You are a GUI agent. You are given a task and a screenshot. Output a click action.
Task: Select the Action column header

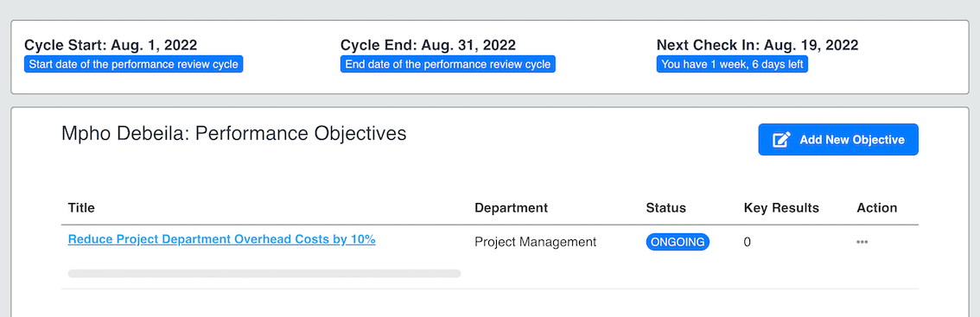tap(877, 207)
